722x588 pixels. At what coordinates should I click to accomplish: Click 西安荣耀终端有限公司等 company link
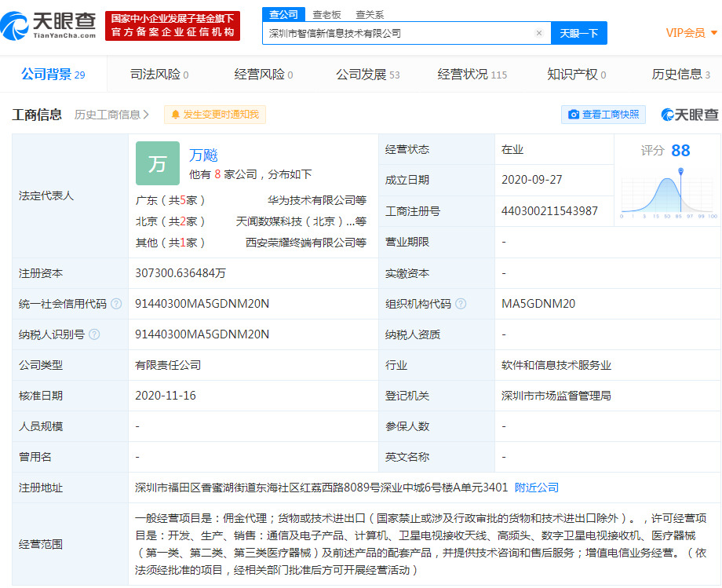click(x=306, y=243)
